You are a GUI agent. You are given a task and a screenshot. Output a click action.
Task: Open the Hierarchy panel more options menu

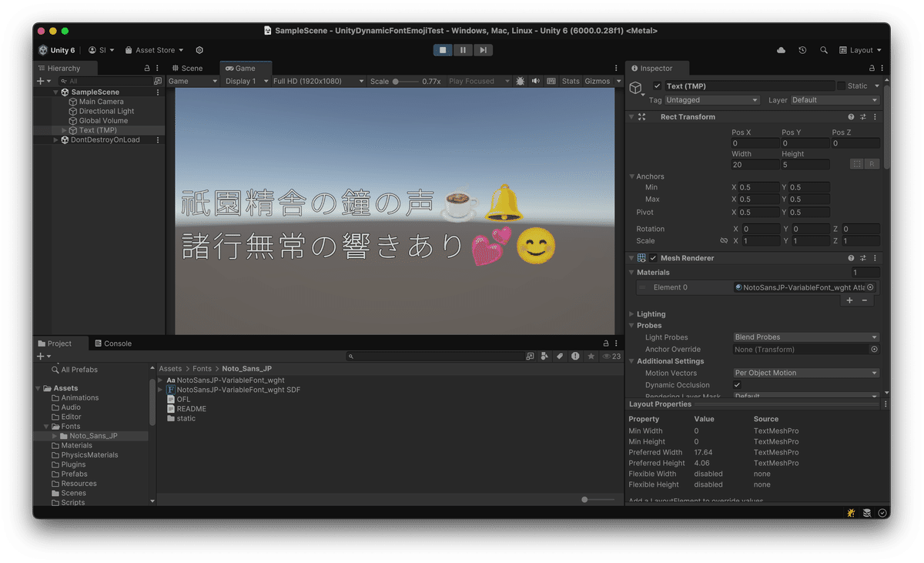(158, 68)
